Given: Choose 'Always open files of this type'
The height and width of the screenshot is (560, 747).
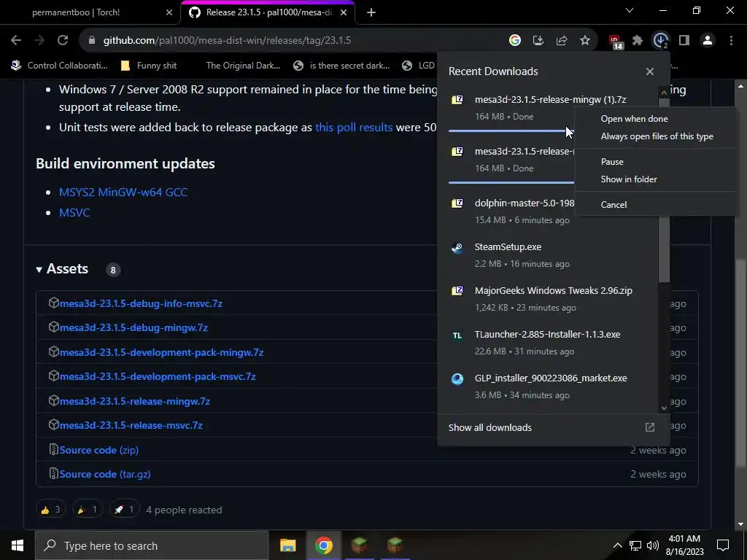Looking at the screenshot, I should 657,136.
